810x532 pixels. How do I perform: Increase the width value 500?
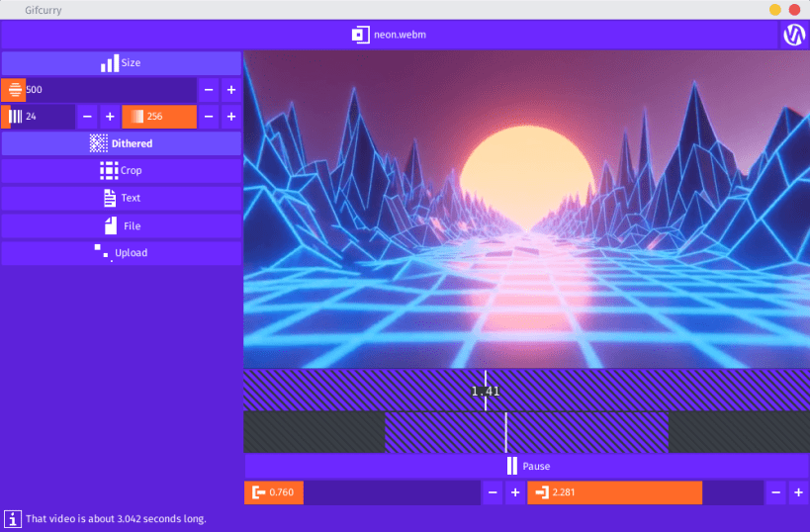tap(231, 90)
